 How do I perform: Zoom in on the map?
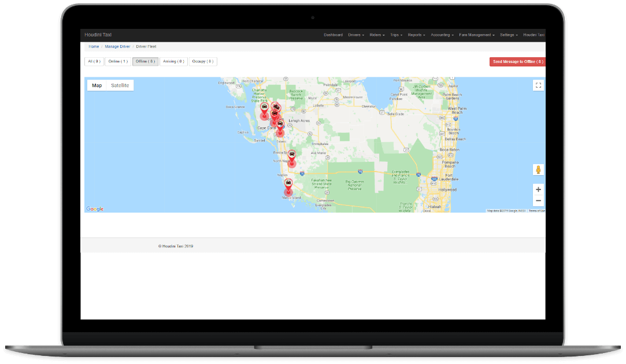(x=538, y=190)
